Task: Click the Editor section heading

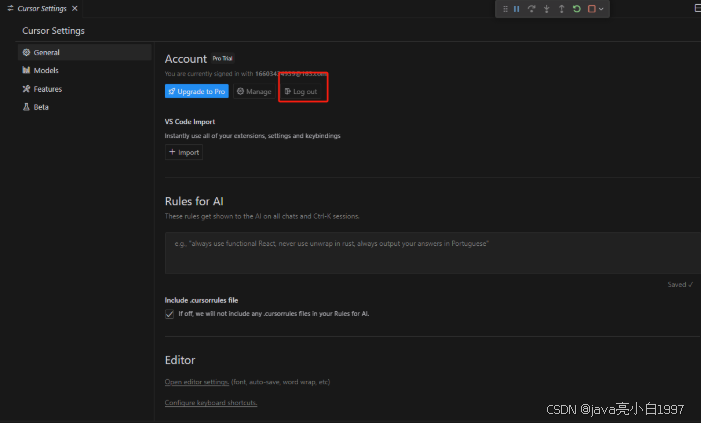Action: click(180, 360)
